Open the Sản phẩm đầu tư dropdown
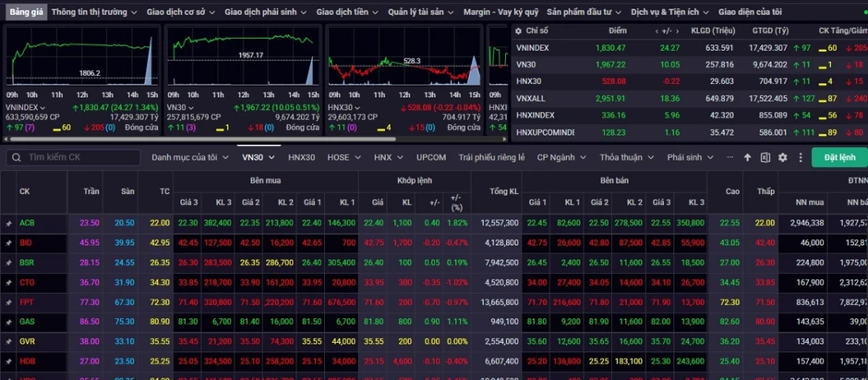Screen dimensions: 868x380 tap(584, 12)
